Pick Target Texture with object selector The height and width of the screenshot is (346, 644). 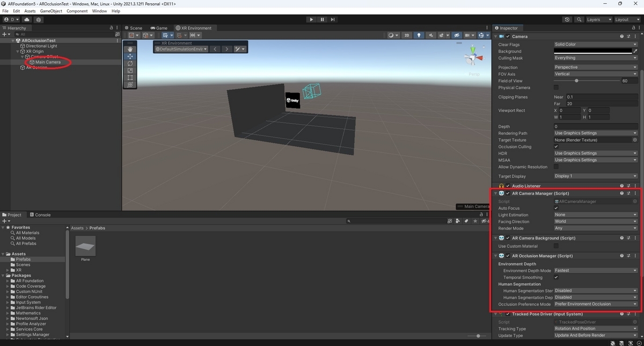click(x=635, y=140)
